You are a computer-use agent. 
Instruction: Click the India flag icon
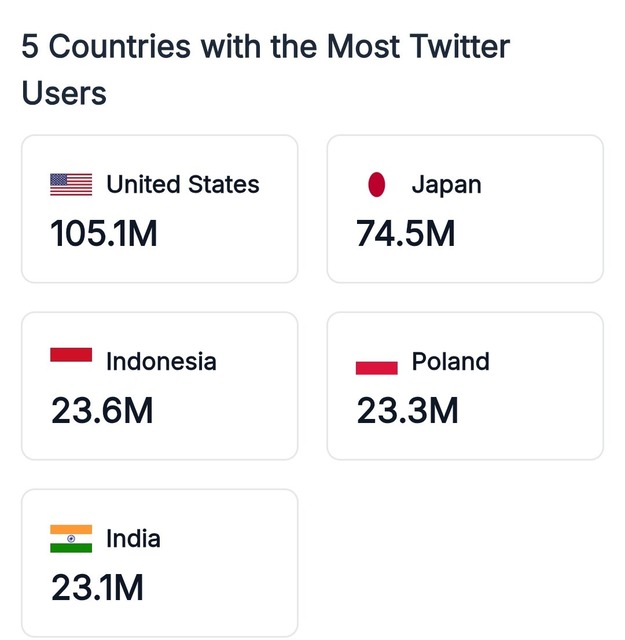pos(71,538)
